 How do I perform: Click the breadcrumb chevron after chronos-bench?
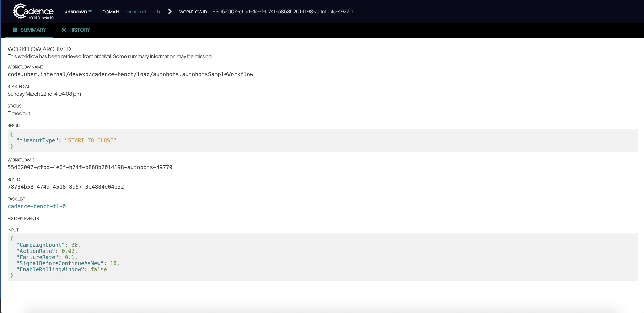pos(170,11)
